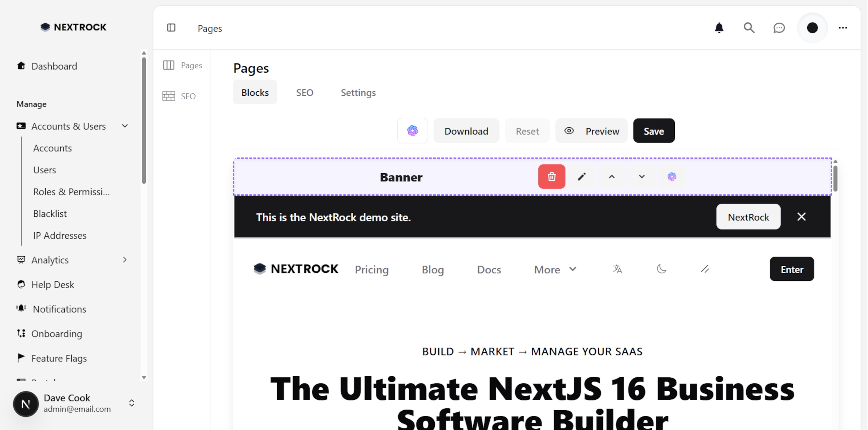The width and height of the screenshot is (868, 430).
Task: Collapse the sidebar with panel toggle
Action: coord(172,28)
